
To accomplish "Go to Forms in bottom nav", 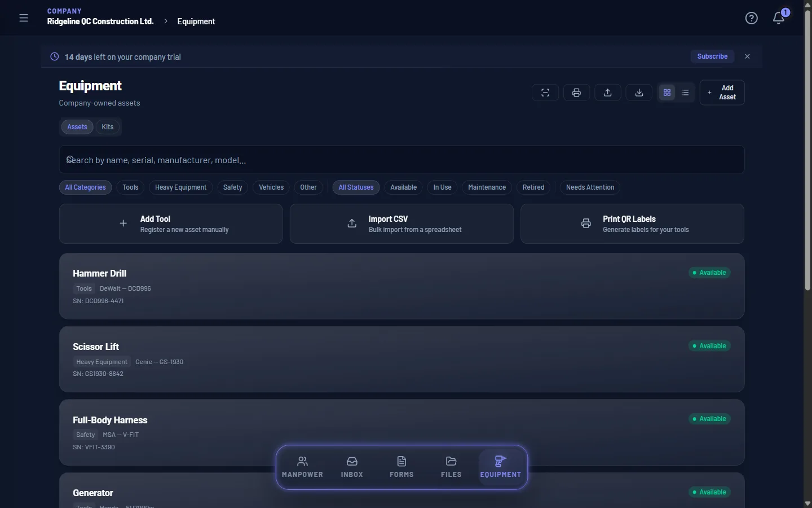I will (x=401, y=467).
